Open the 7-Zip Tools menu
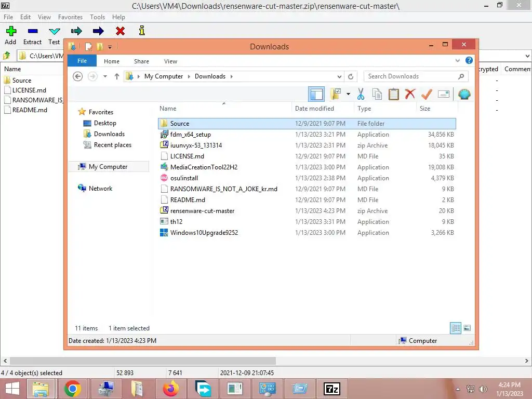 pyautogui.click(x=97, y=17)
